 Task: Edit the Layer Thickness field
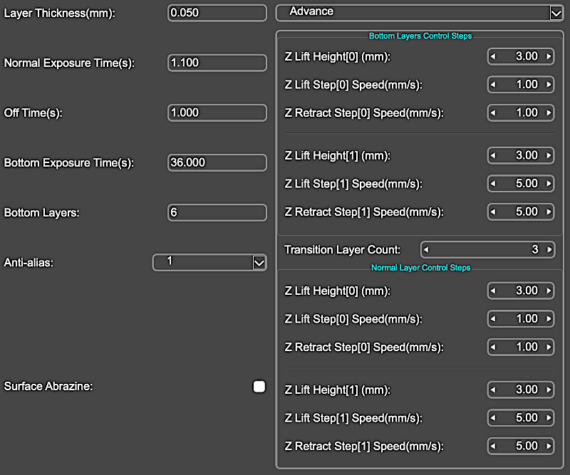click(x=217, y=13)
